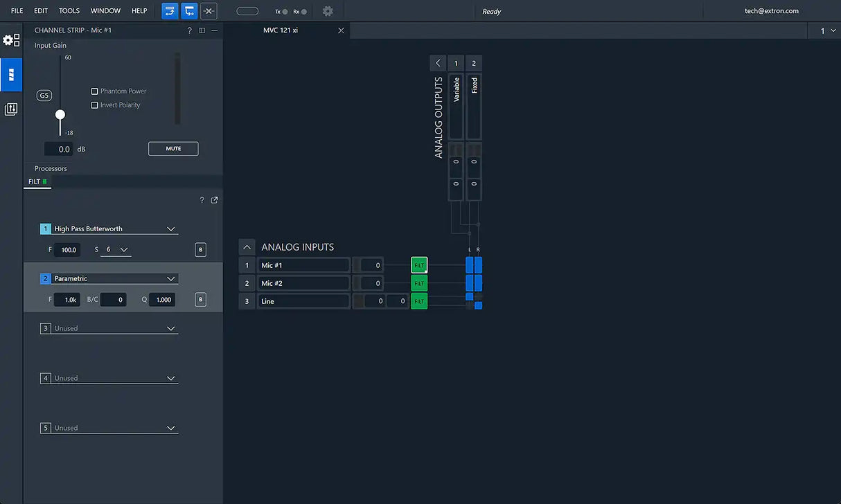Click the input level meter bar

(177, 89)
